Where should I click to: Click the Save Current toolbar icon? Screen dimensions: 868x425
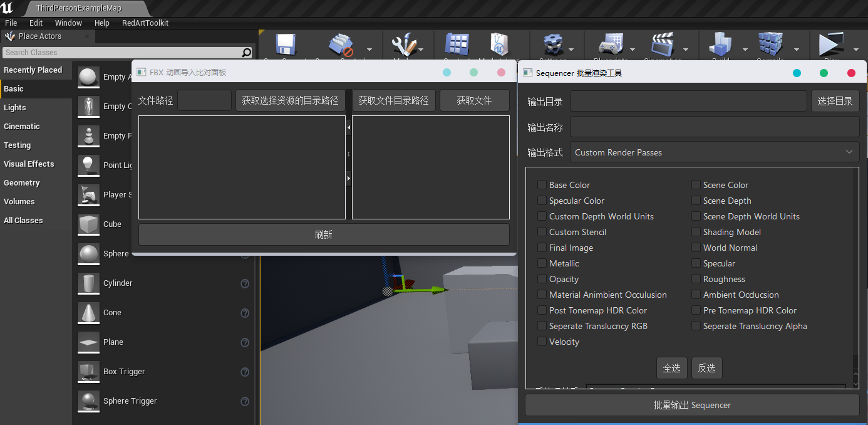pyautogui.click(x=285, y=44)
